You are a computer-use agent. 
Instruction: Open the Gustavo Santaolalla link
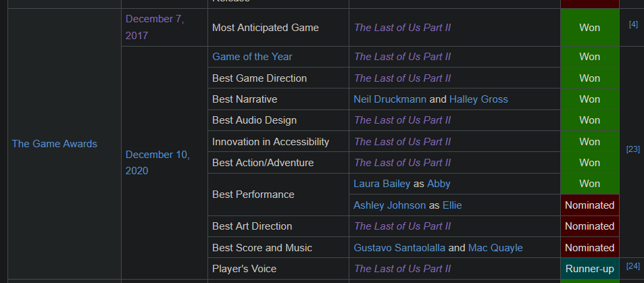[399, 248]
